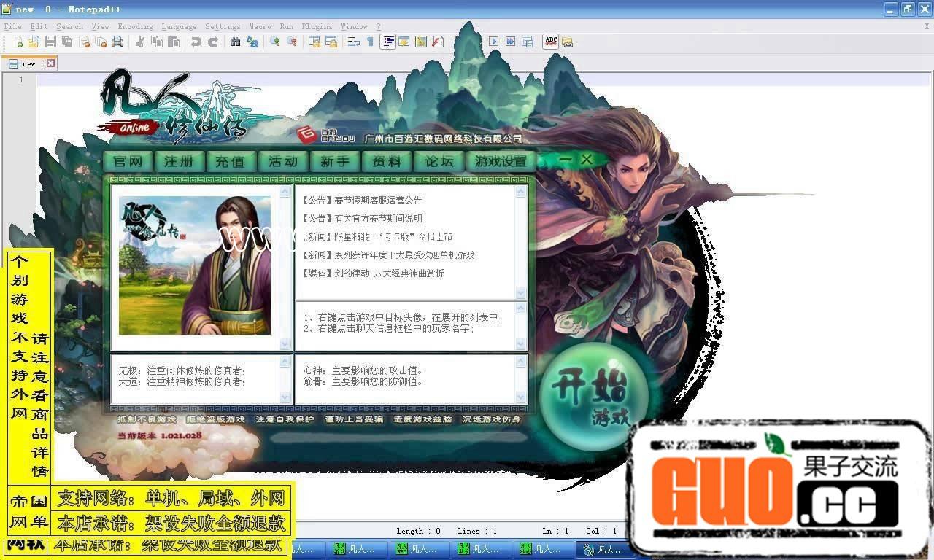Click the 论坛 launcher button
This screenshot has width=934, height=560.
(x=439, y=161)
